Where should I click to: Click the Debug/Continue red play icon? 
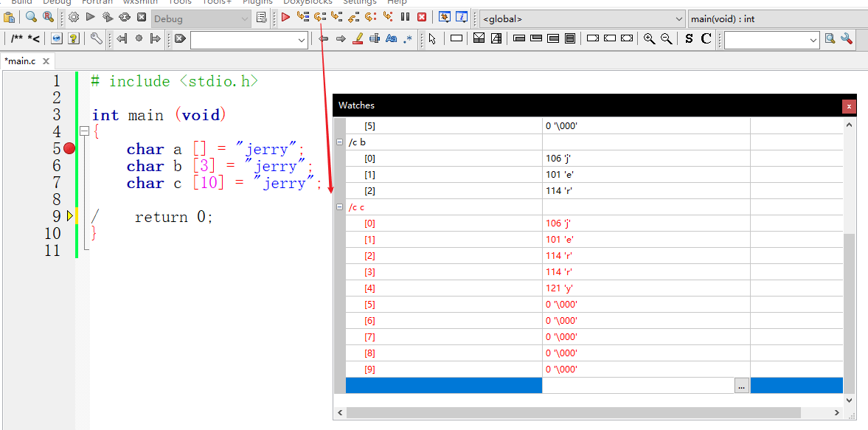285,17
